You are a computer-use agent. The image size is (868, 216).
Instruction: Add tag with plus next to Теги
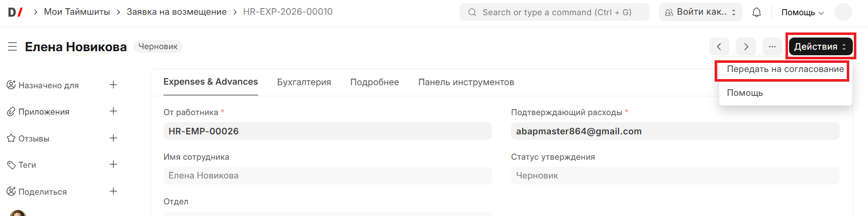(x=113, y=164)
